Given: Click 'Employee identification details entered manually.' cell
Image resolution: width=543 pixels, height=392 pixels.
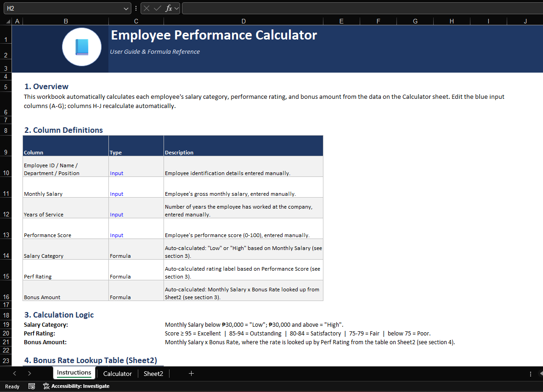Looking at the screenshot, I should click(243, 166).
